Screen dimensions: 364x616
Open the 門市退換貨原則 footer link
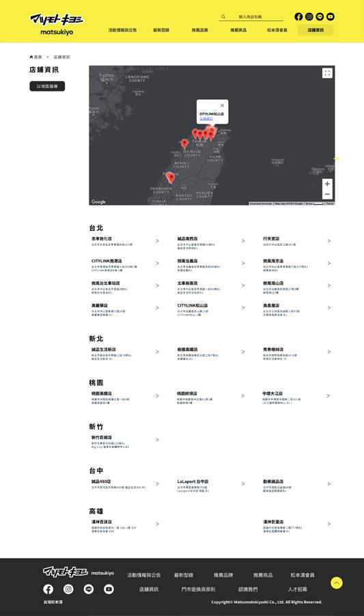click(198, 589)
